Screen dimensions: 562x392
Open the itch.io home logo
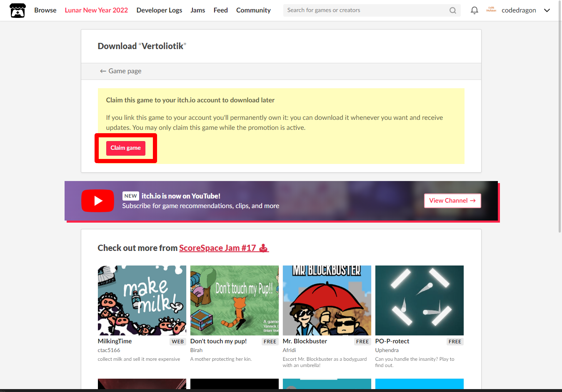coord(17,10)
